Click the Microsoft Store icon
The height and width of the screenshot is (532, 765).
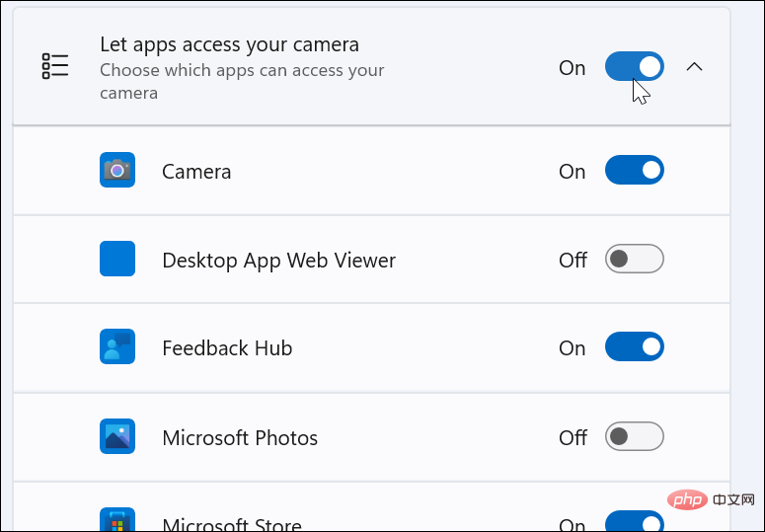click(117, 520)
